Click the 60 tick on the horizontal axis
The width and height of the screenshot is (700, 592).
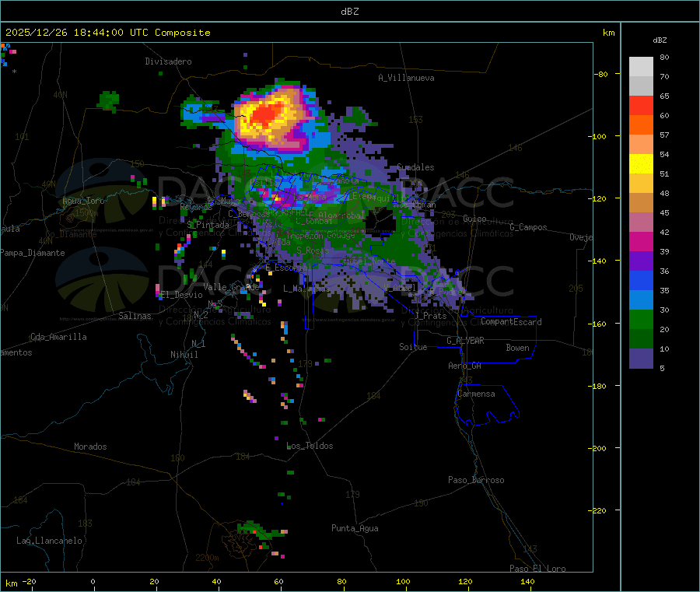[x=279, y=582]
